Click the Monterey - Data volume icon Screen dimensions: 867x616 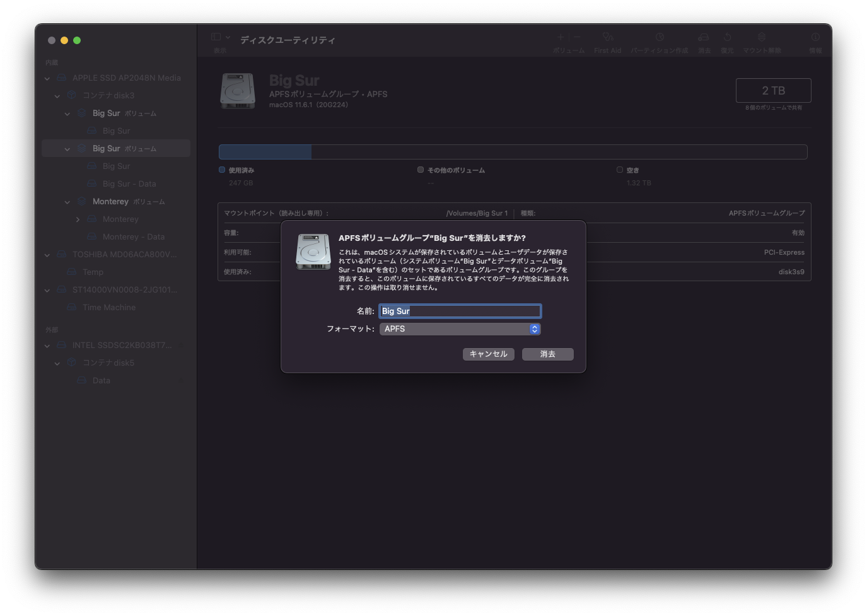[x=92, y=236]
